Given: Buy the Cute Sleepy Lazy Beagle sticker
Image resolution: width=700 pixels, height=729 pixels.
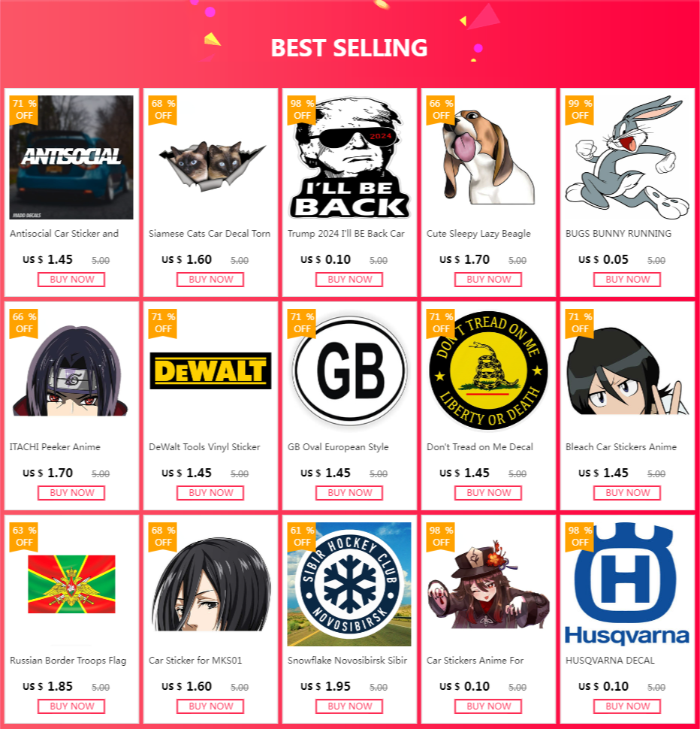Looking at the screenshot, I should (x=488, y=280).
